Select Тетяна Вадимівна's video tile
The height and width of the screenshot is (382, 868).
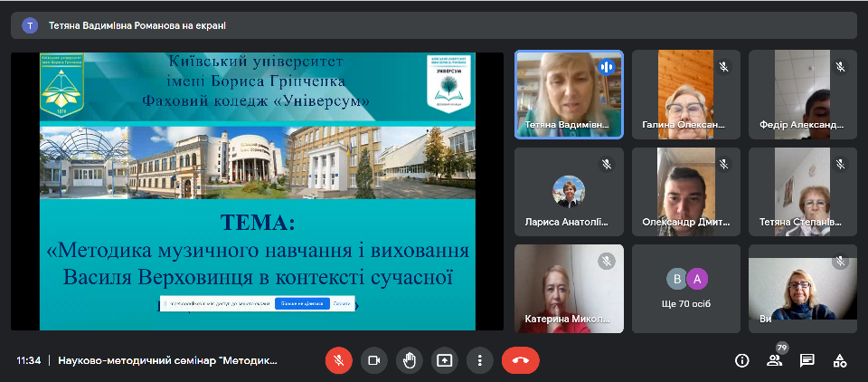[569, 94]
